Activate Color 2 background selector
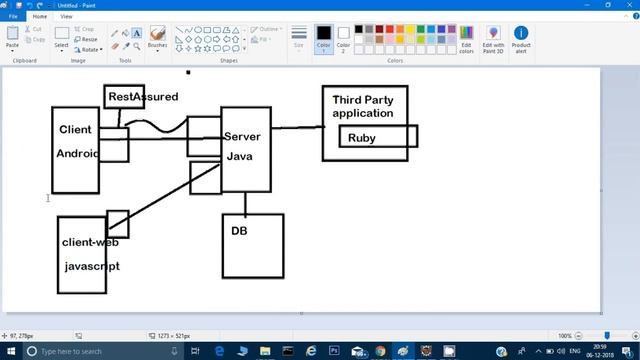Screen dimensions: 640x360 343,39
